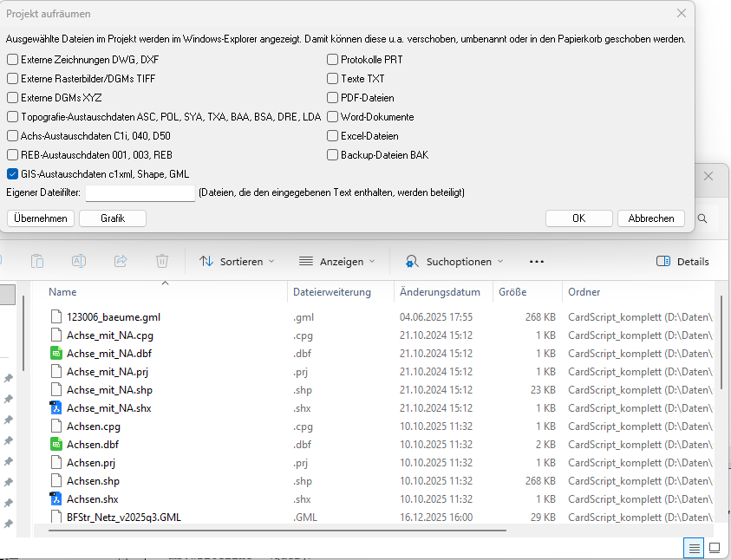Screen dimensions: 731x560
Task: Click the trash can delete icon
Action: click(x=162, y=261)
